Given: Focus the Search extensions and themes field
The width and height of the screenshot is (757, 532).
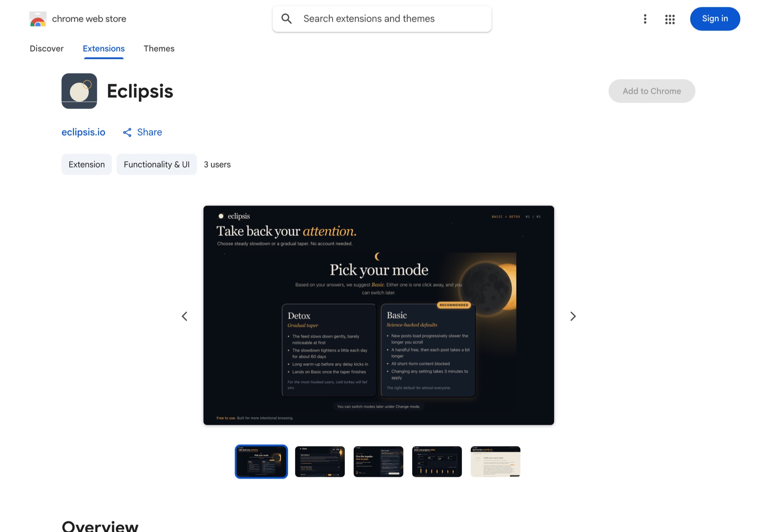Looking at the screenshot, I should [x=382, y=19].
